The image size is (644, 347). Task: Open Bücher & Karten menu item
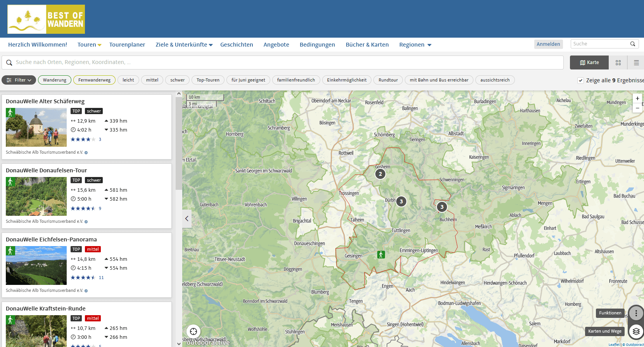pos(367,45)
